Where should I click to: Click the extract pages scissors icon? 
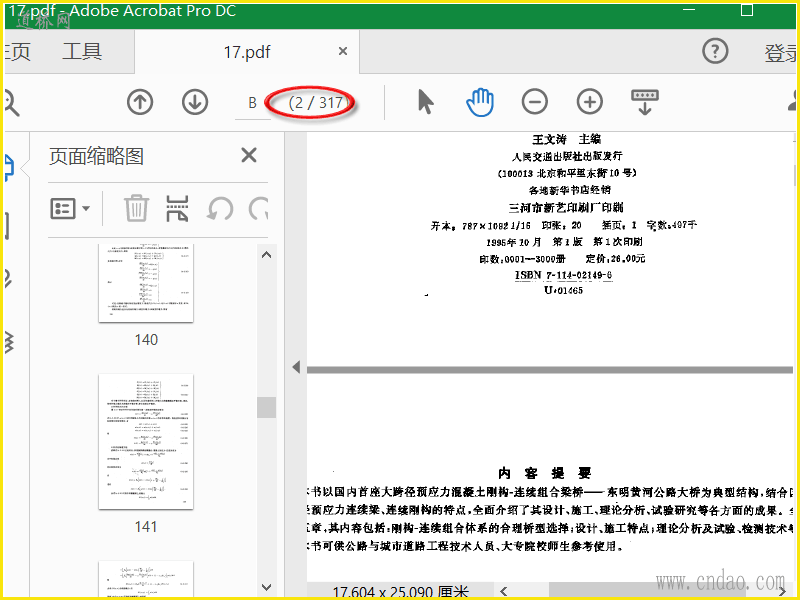177,208
